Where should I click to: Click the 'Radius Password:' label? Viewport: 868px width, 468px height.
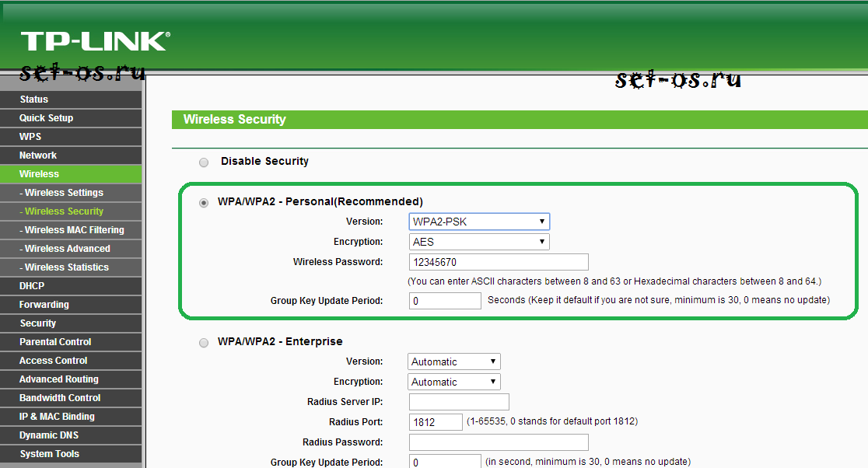coord(343,442)
